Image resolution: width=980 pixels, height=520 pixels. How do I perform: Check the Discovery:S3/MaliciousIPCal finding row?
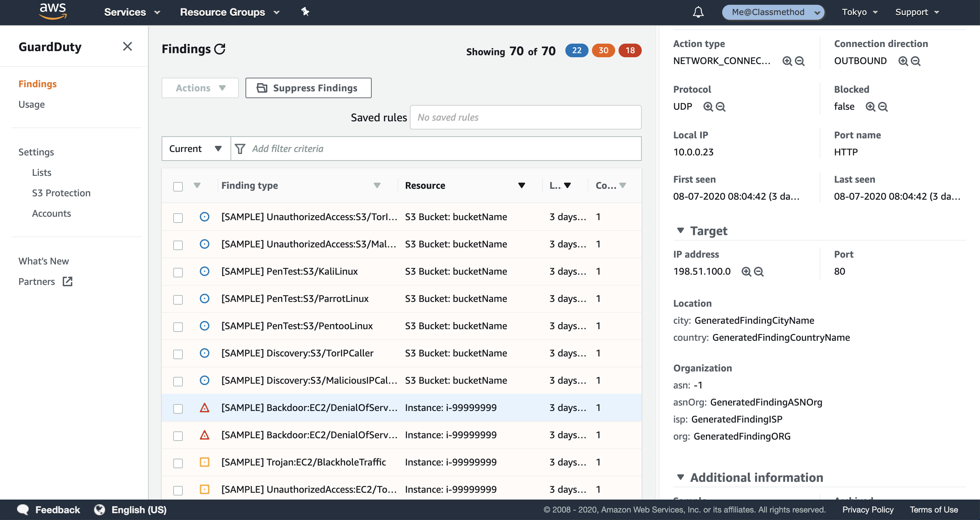tap(178, 381)
